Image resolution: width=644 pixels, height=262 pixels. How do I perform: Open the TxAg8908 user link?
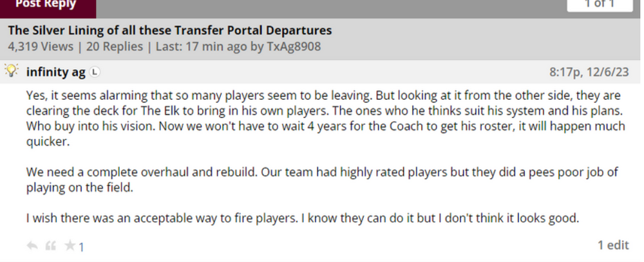[x=292, y=47]
